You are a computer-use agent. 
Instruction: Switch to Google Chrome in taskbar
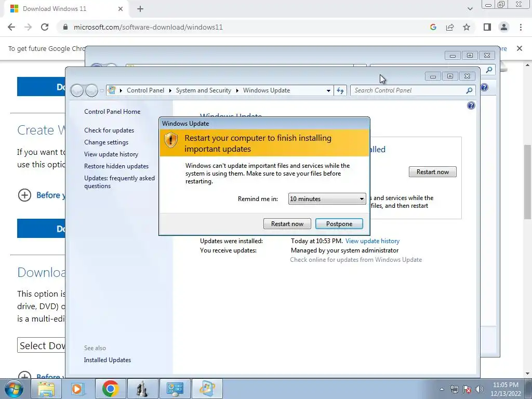[110, 389]
